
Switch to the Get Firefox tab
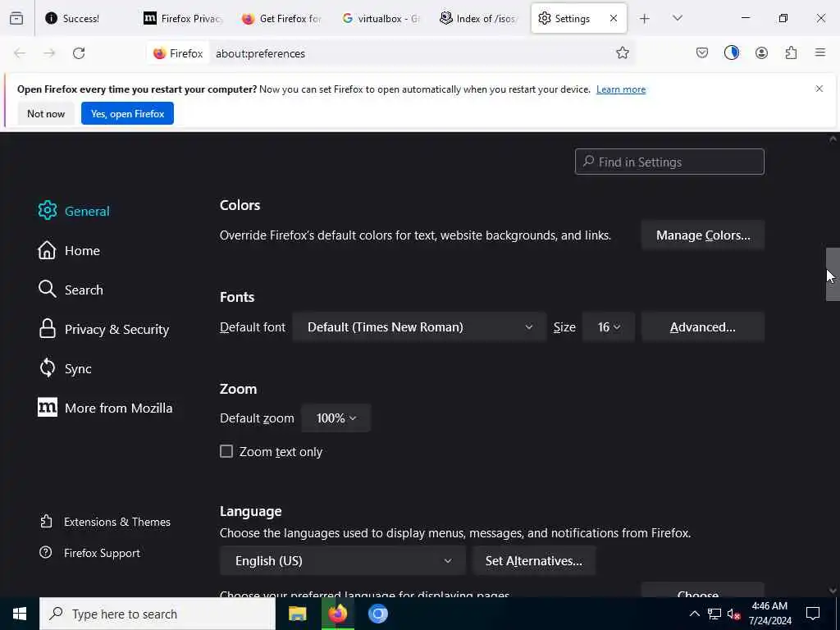[282, 19]
